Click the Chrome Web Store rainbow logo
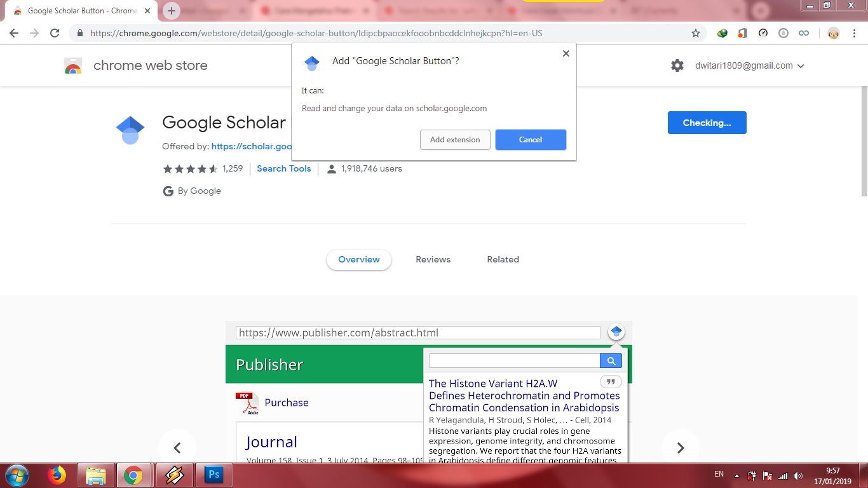 tap(72, 65)
